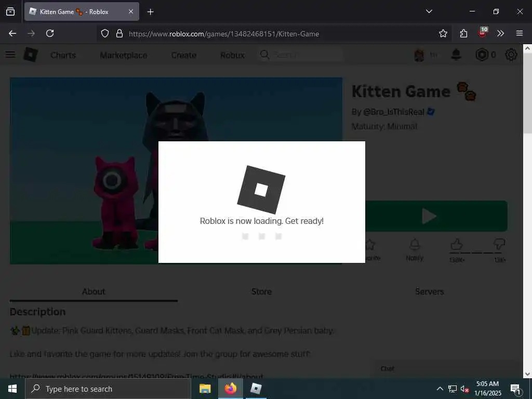This screenshot has height=399, width=532.
Task: Open Create in Roblox navigation
Action: (183, 55)
